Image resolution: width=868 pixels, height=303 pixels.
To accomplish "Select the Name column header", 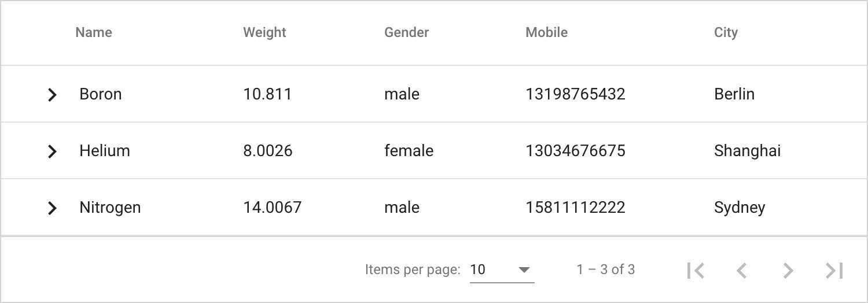I will [94, 32].
